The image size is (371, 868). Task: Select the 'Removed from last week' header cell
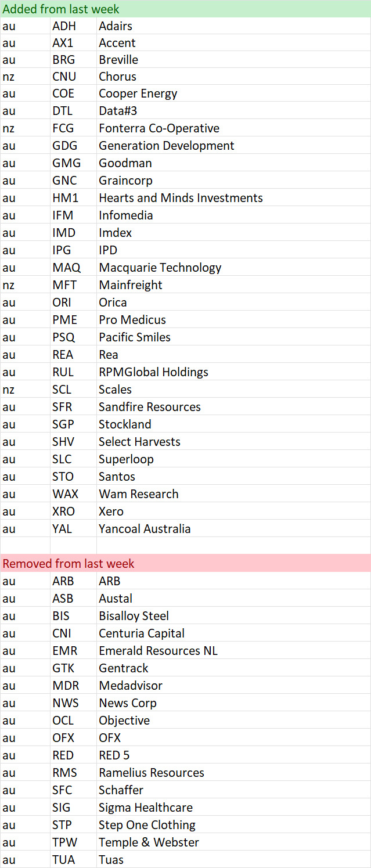(185, 563)
